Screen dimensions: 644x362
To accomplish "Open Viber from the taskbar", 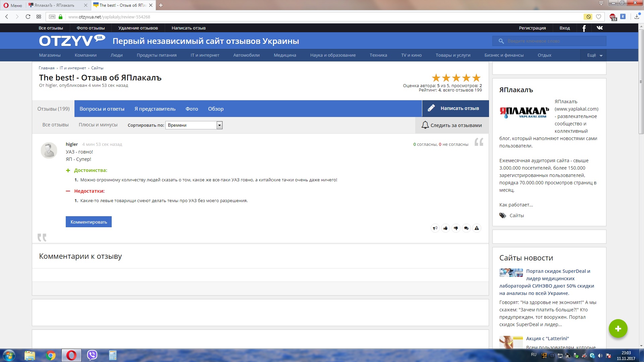I will click(92, 355).
